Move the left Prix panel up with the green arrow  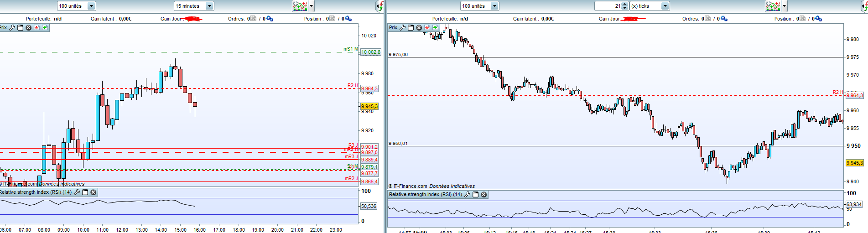45,28
